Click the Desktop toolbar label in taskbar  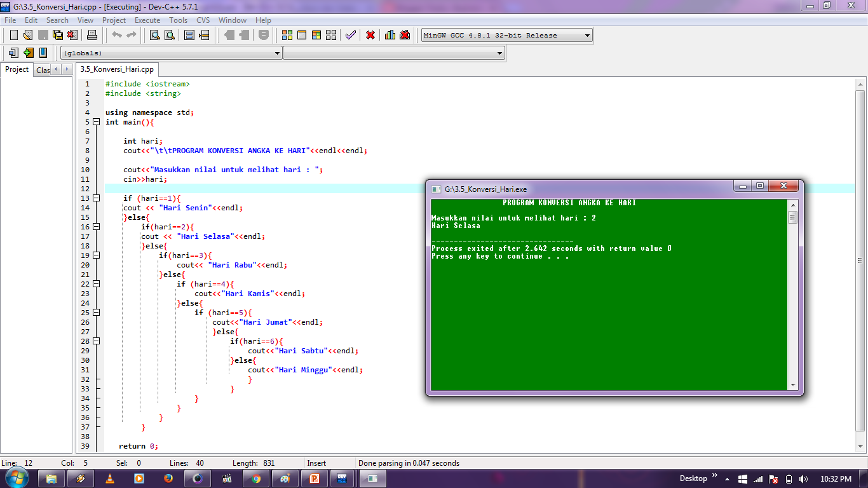point(693,478)
